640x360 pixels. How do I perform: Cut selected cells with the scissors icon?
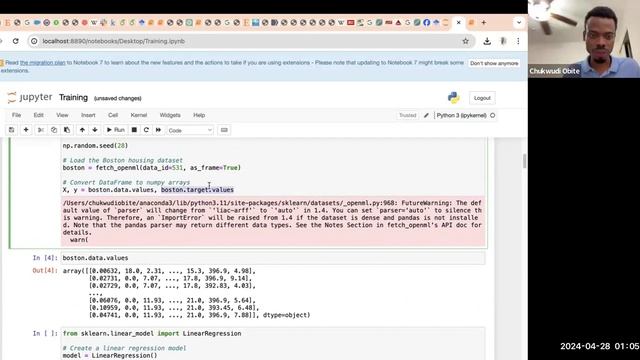(x=40, y=130)
